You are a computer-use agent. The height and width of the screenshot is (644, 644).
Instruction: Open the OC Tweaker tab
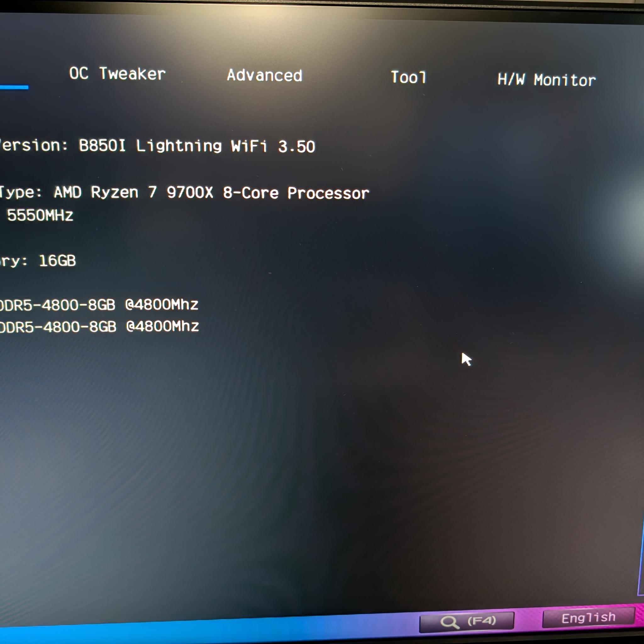coord(117,74)
